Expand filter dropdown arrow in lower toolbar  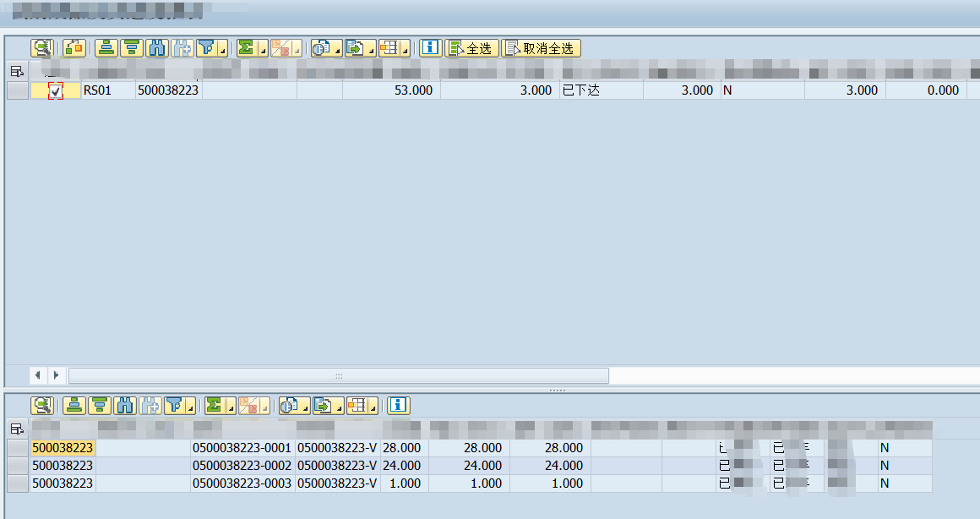tap(190, 407)
